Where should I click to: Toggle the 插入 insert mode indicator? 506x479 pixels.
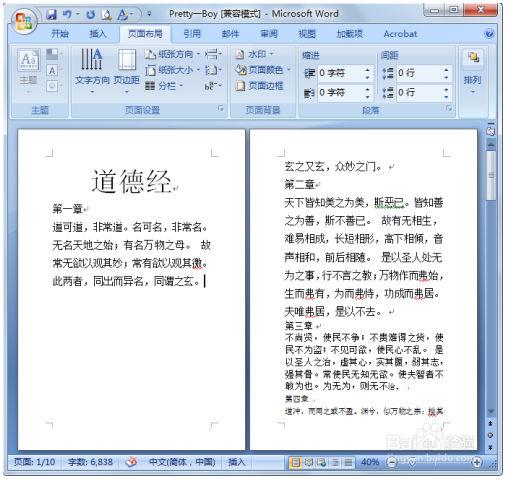[236, 462]
